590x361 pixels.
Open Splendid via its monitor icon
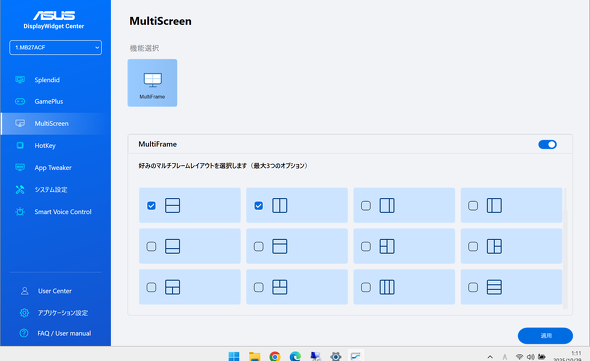(20, 79)
